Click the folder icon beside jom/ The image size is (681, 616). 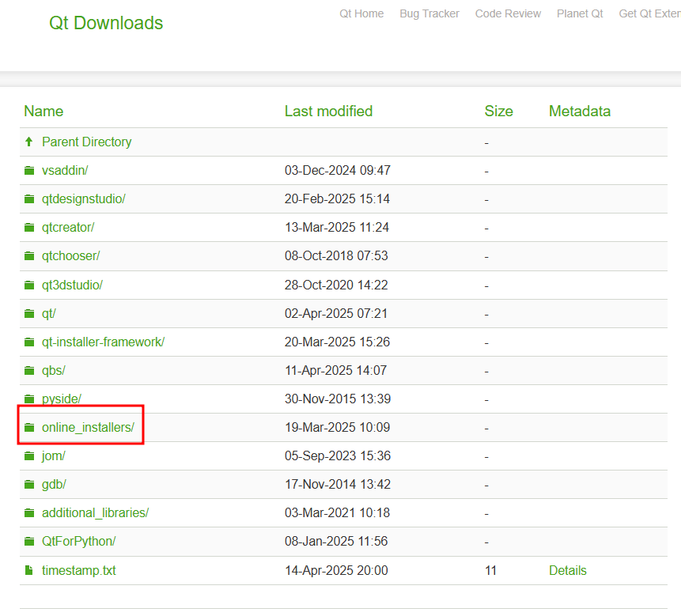coord(29,455)
